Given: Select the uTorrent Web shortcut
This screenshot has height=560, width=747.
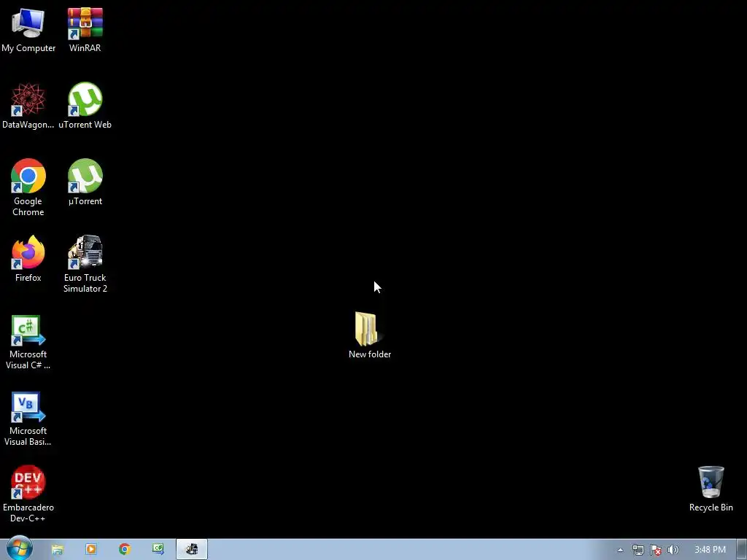Looking at the screenshot, I should pos(85,106).
